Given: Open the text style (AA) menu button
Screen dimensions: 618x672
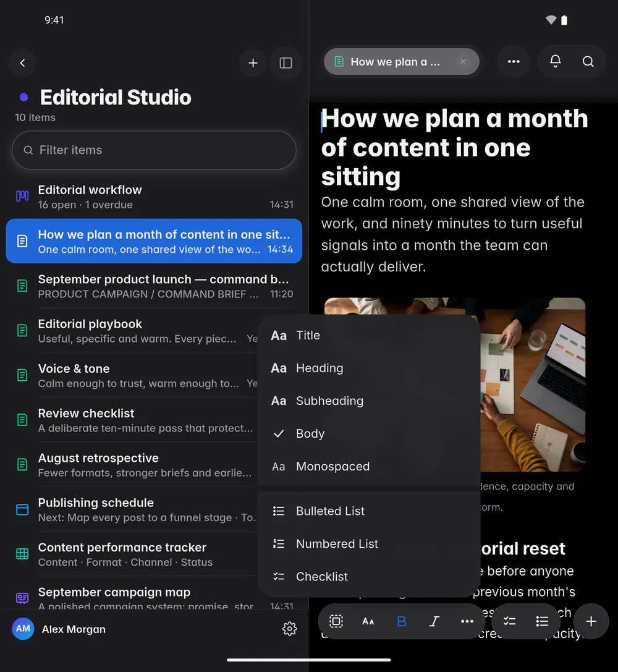Looking at the screenshot, I should [368, 621].
